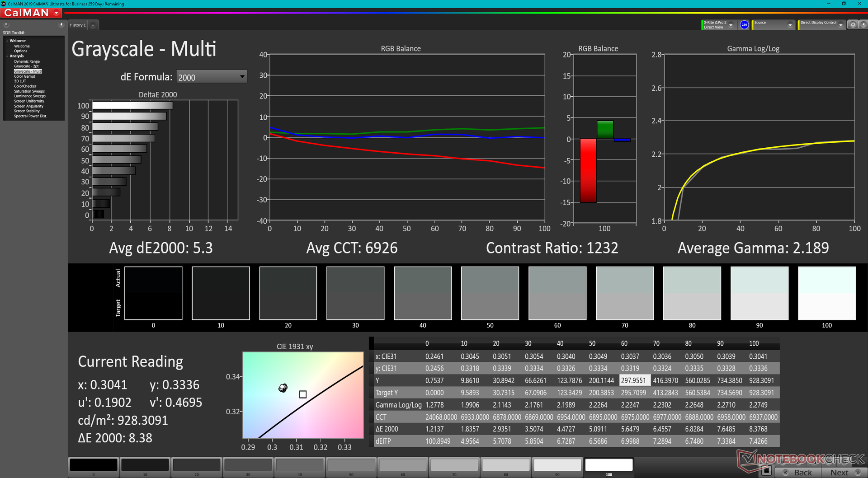Select the 100 percent white swatch at bottom
868x478 pixels.
(x=609, y=465)
